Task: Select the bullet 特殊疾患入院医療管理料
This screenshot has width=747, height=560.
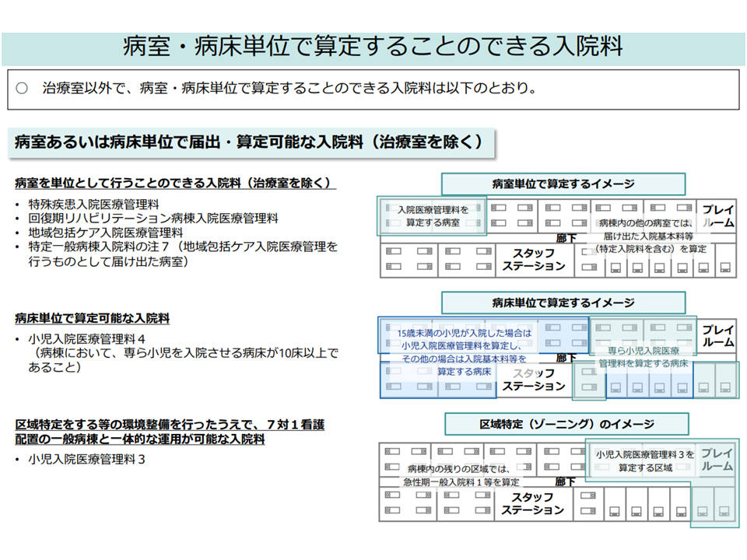Action: (93, 205)
